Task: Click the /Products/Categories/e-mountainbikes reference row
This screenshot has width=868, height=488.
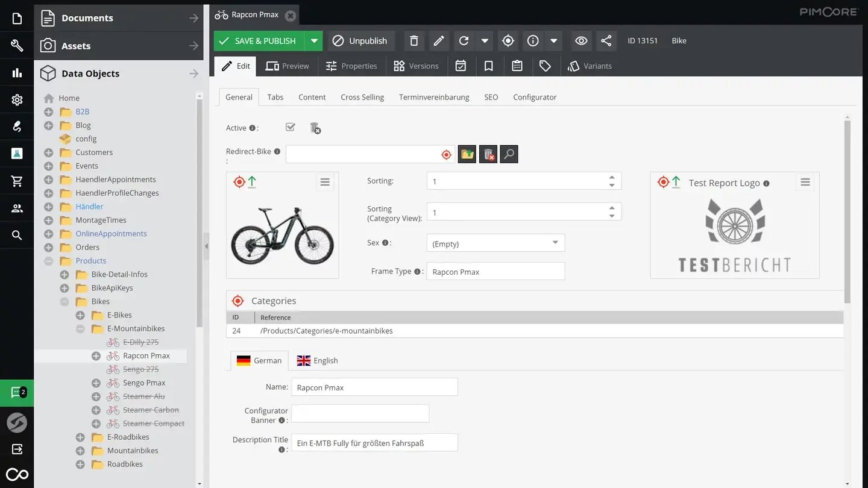Action: (x=535, y=331)
